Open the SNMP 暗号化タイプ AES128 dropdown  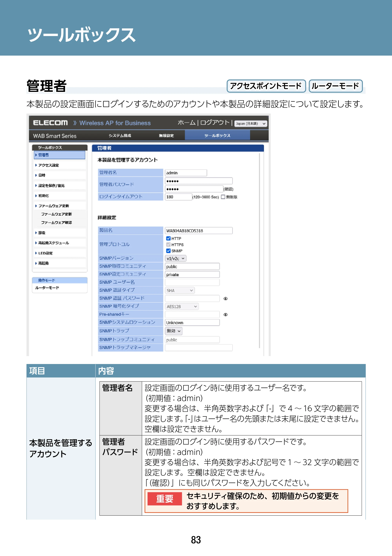pyautogui.click(x=182, y=306)
